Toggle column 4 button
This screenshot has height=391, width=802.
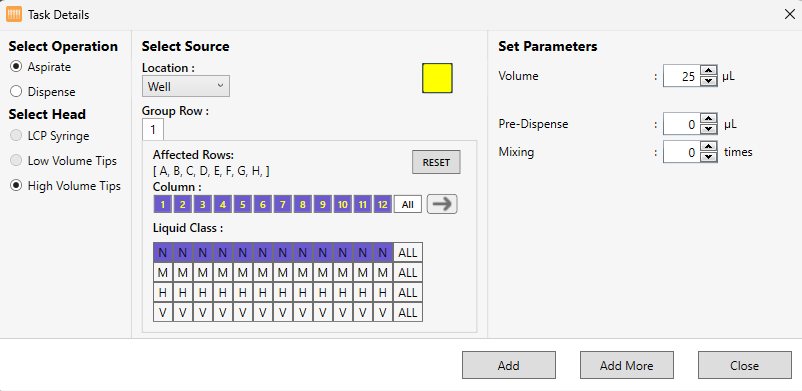point(222,204)
